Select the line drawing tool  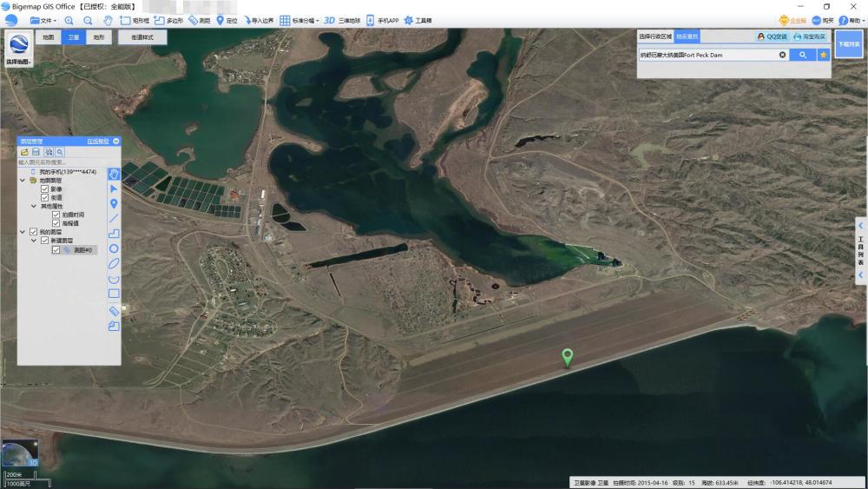(114, 219)
